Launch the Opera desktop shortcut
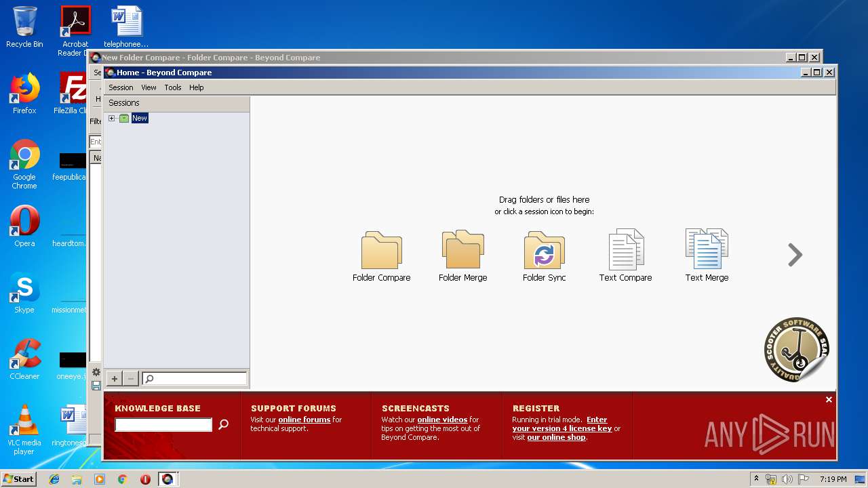Viewport: 868px width, 488px height. point(24,226)
